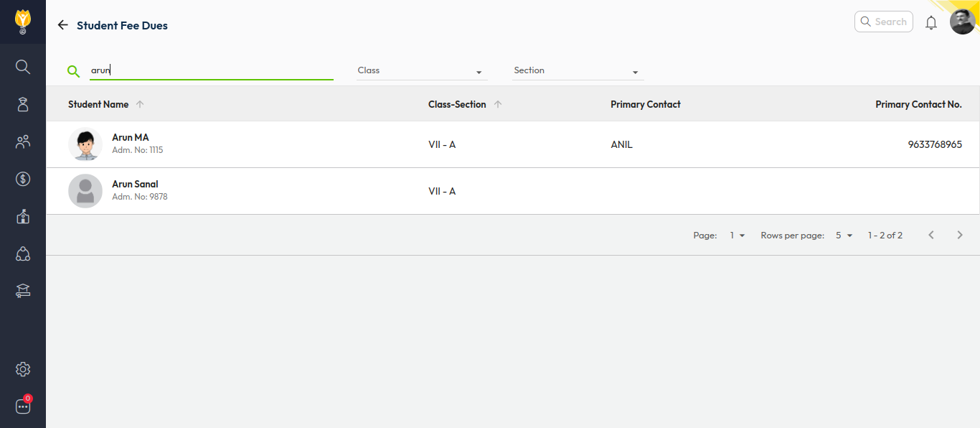Click the student search field containing arun
This screenshot has height=428, width=980.
point(212,71)
